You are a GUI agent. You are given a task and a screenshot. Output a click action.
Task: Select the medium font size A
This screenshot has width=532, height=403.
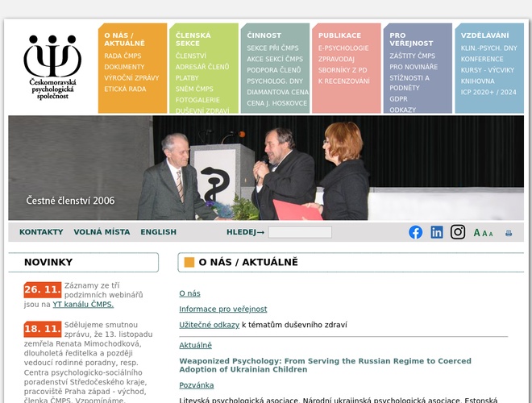(484, 234)
